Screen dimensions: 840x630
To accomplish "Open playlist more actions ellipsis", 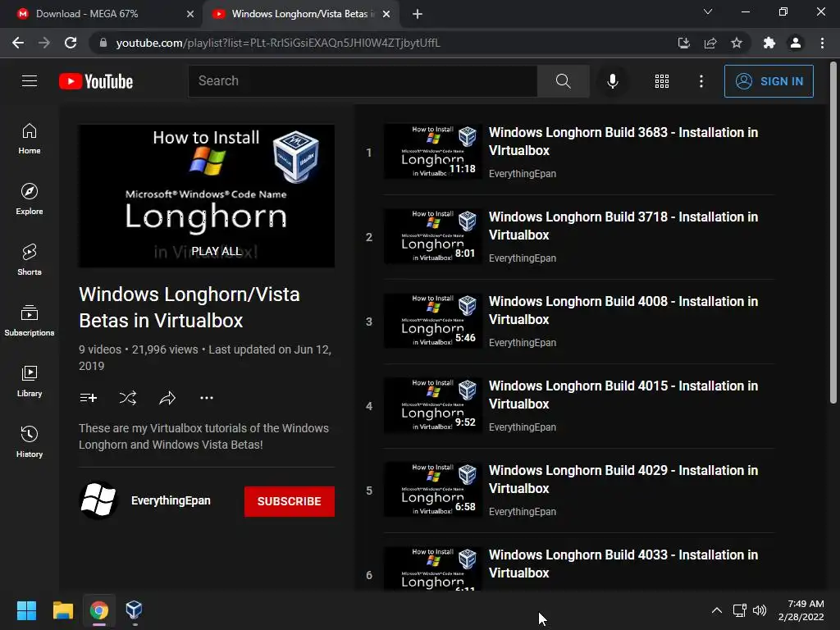I will coord(206,398).
